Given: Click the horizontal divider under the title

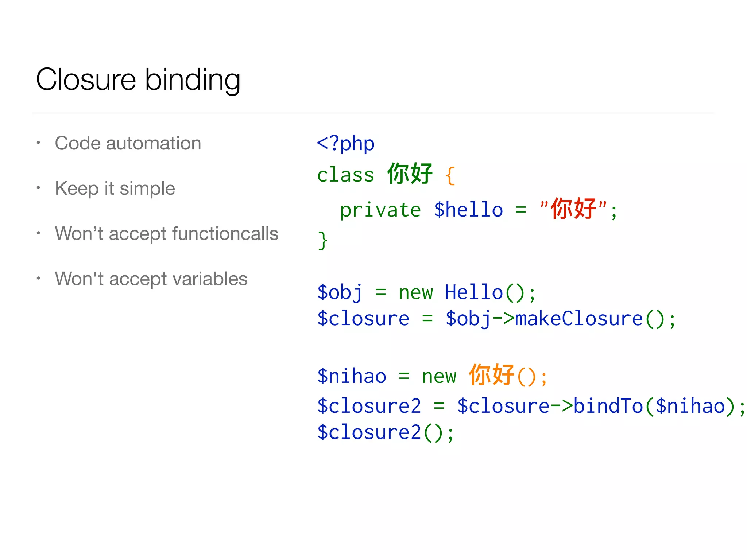Looking at the screenshot, I should point(373,113).
